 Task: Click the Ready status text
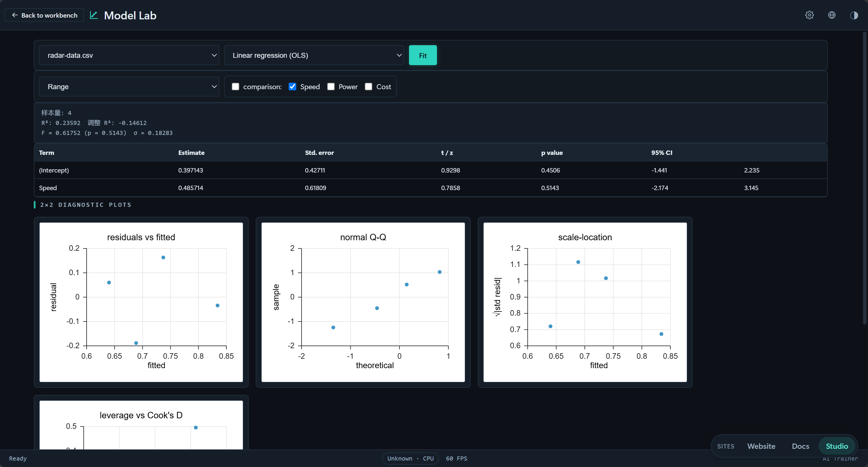click(18, 458)
